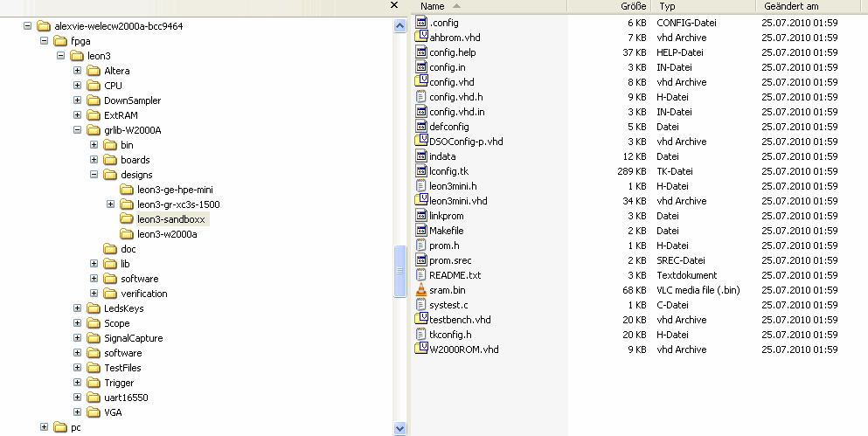Collapse the designs folder node
The width and height of the screenshot is (868, 436).
coord(94,174)
